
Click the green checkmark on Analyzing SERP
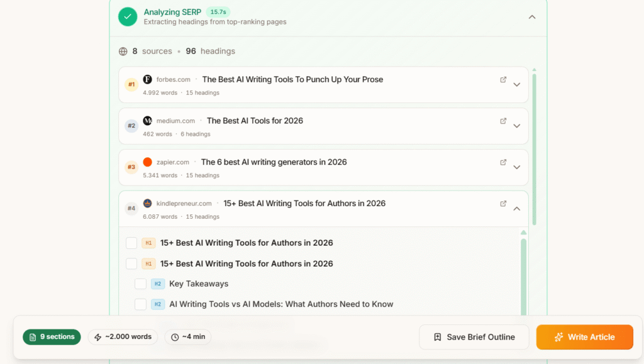point(128,16)
